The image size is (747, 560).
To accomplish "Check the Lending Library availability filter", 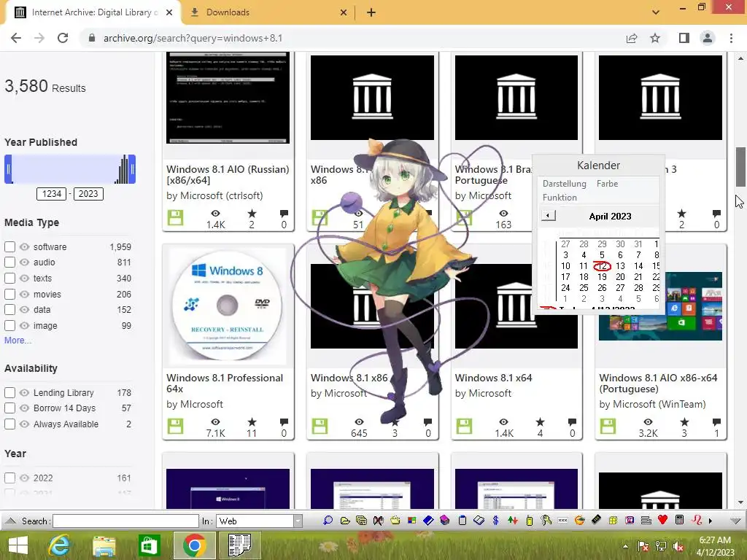I will [x=9, y=392].
